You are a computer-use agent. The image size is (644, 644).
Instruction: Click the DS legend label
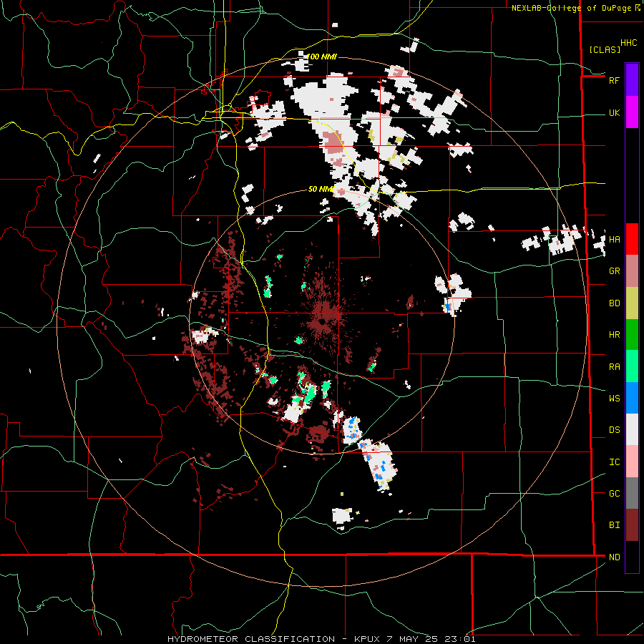coord(614,430)
